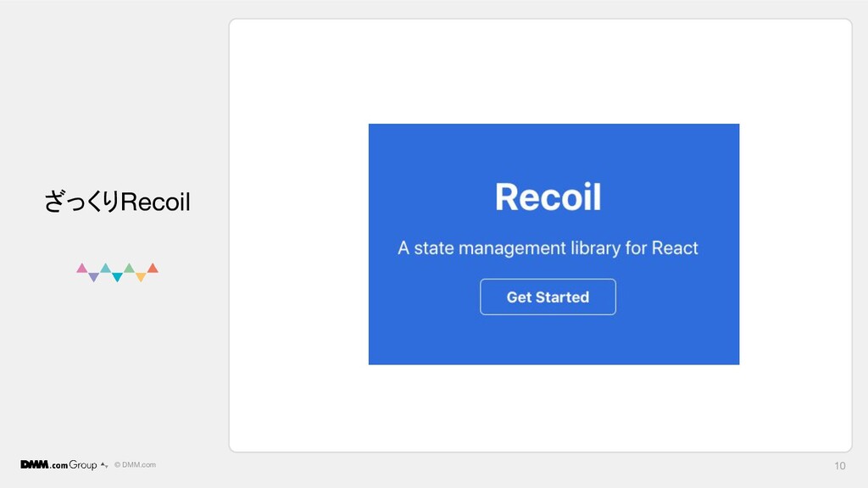Click the subtitle A state management library for React

[x=548, y=248]
